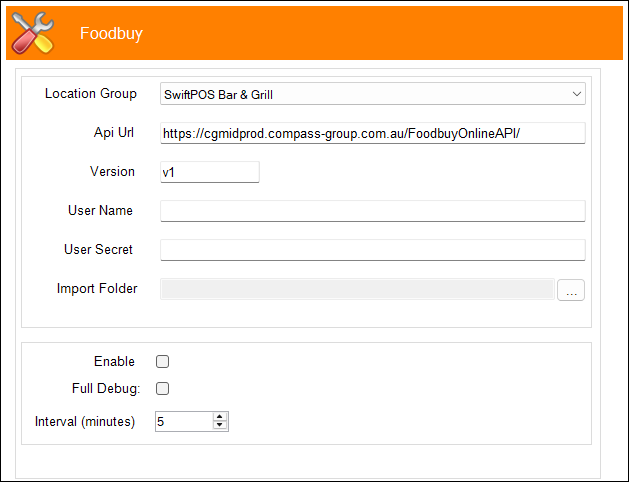The image size is (629, 482).
Task: Browse for Import Folder with ellipsis button
Action: [571, 290]
